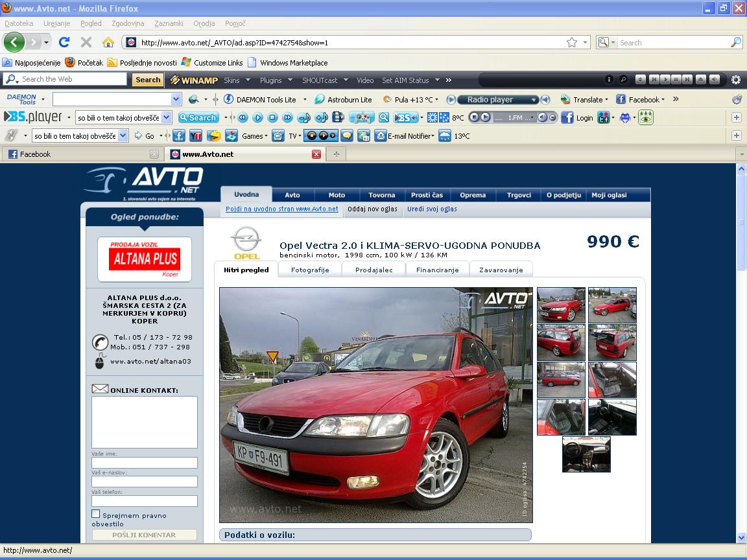The image size is (747, 560).
Task: Open the gamepad icon in BS.player toolbar
Action: (361, 117)
